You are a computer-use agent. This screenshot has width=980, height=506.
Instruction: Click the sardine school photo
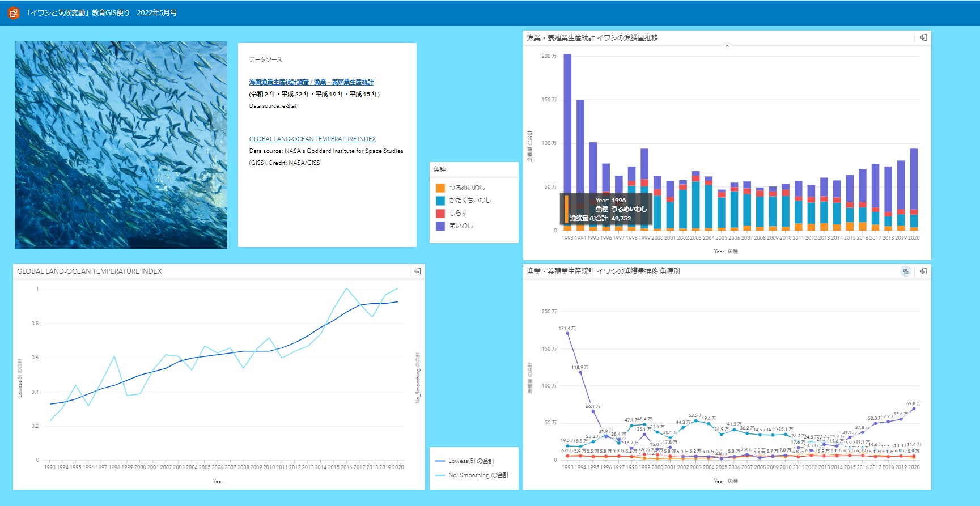[x=121, y=145]
